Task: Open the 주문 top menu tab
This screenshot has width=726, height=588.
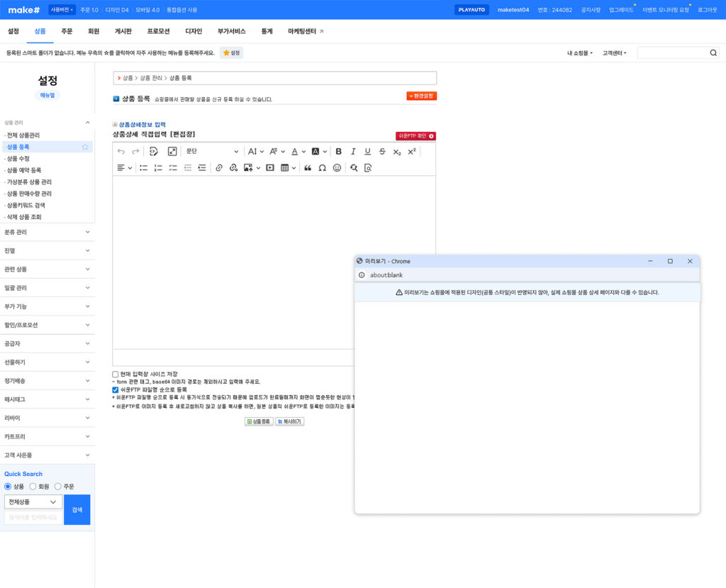Action: pyautogui.click(x=67, y=31)
